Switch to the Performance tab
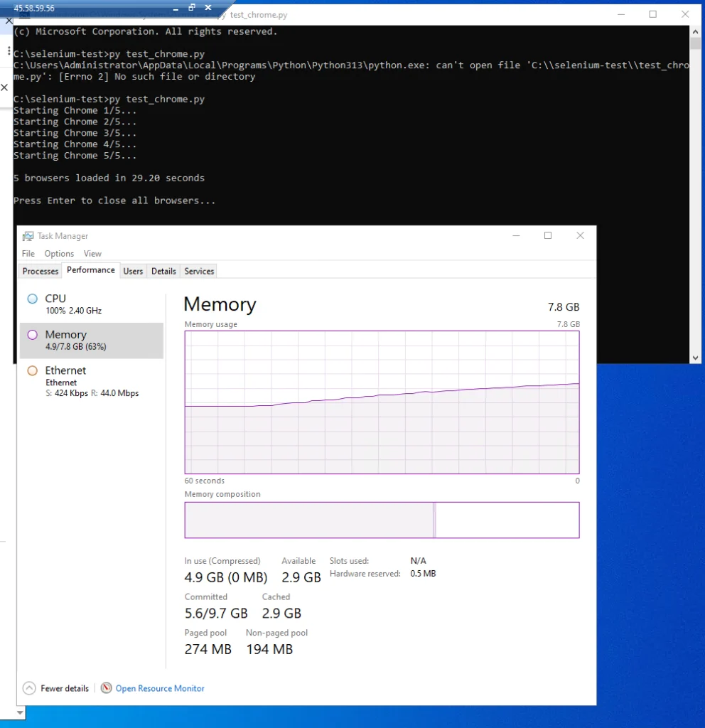The image size is (705, 728). click(90, 270)
